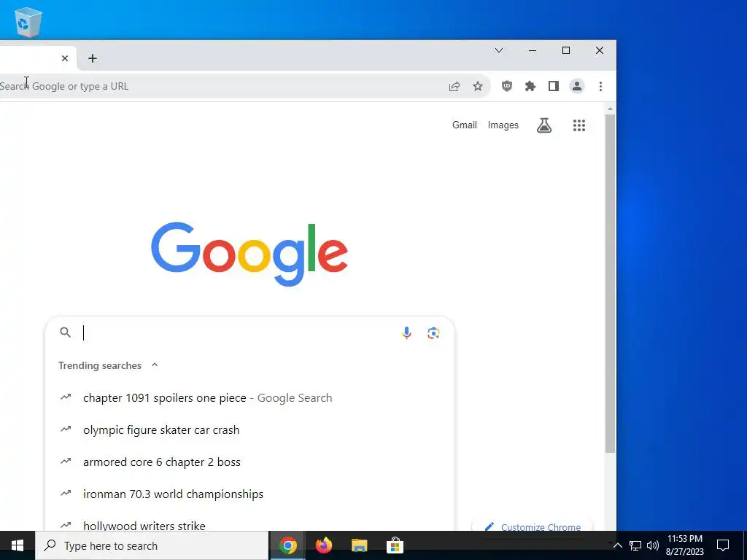The height and width of the screenshot is (560, 747).
Task: Open the tab search chevron dropdown
Action: point(499,50)
